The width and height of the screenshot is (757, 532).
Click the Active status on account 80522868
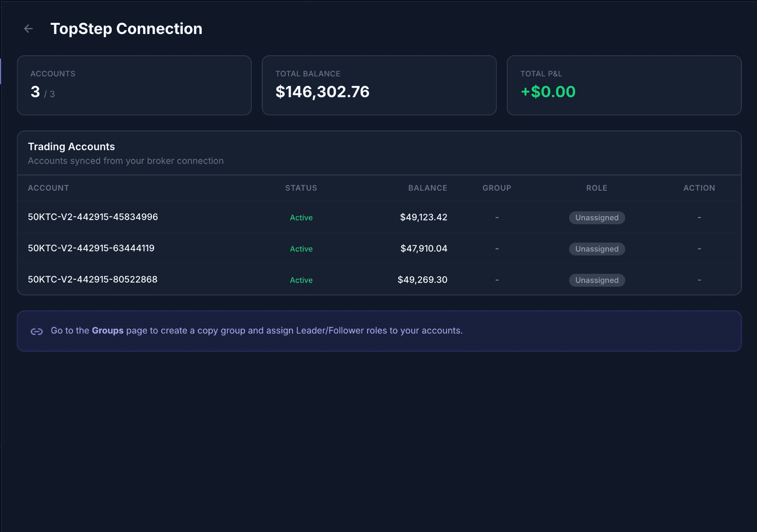tap(301, 280)
